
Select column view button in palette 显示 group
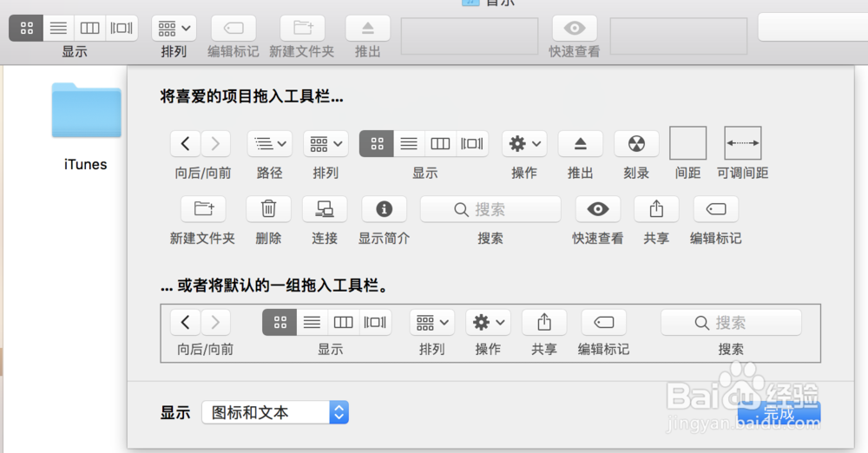point(441,144)
